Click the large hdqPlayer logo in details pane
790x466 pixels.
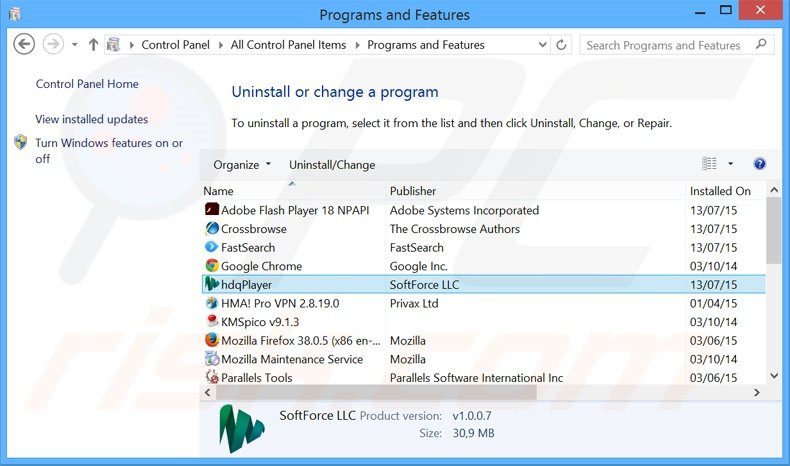click(x=241, y=428)
